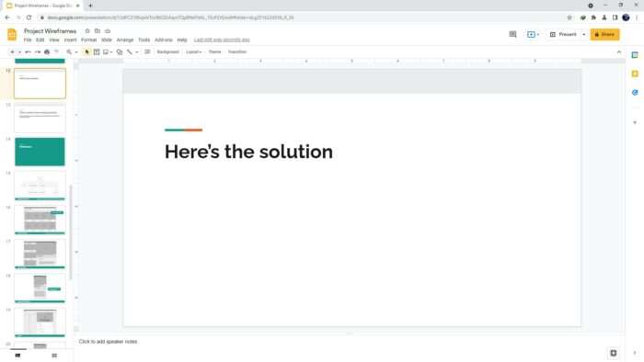Open the Transition panel button

point(237,52)
